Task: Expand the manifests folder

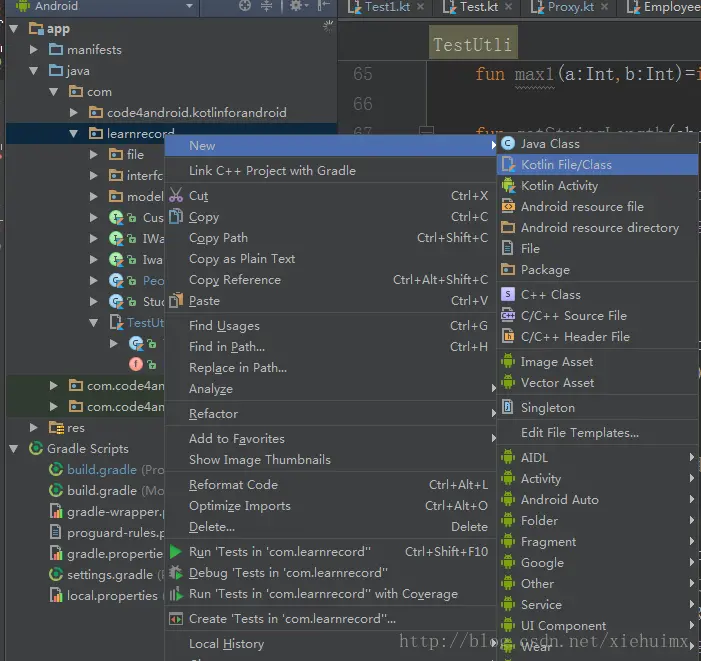Action: click(x=34, y=50)
